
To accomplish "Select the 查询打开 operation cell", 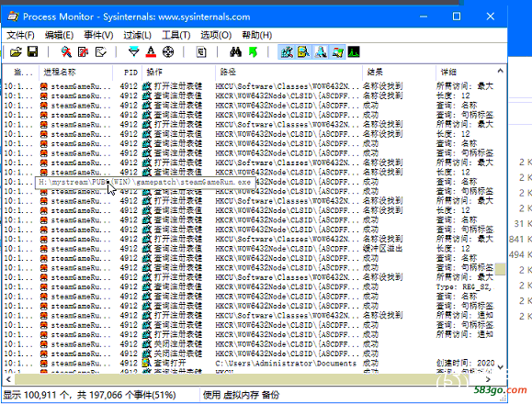I will pyautogui.click(x=170, y=364).
